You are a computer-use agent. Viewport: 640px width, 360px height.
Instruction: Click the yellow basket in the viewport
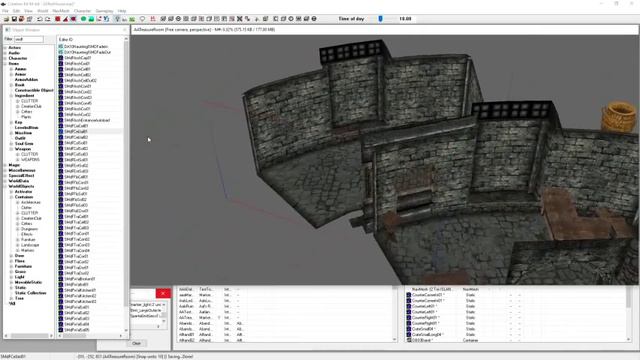click(x=619, y=117)
